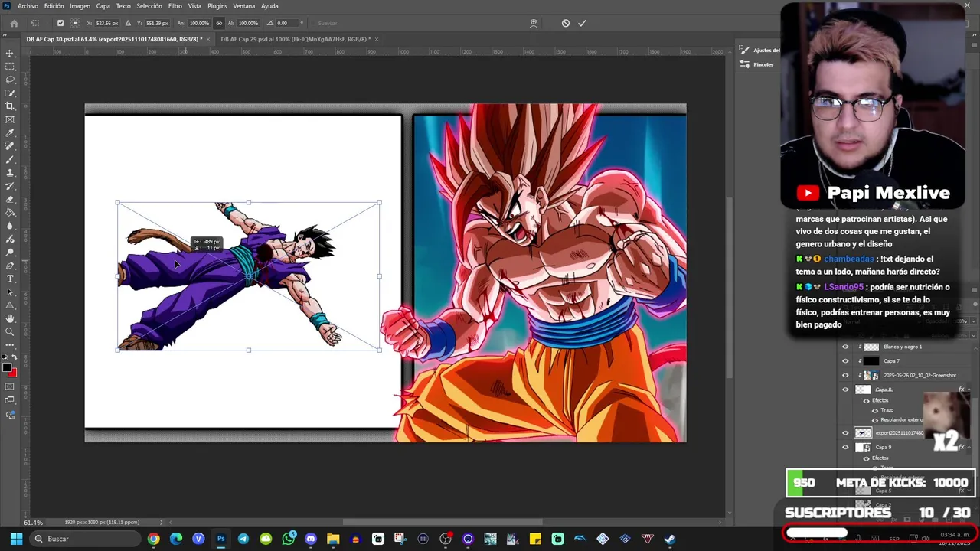Click the taskbar Buscar search box
The height and width of the screenshot is (551, 980).
coord(86,539)
